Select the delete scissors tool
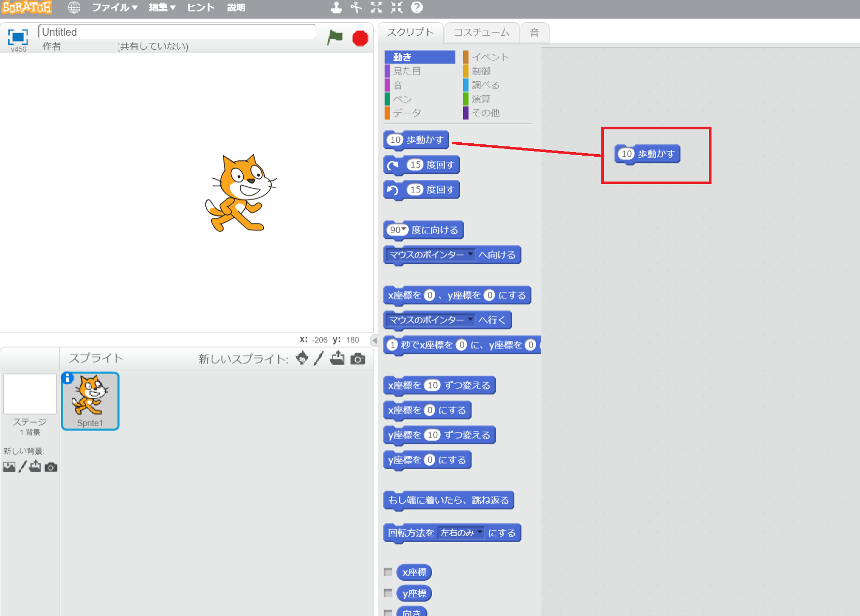The width and height of the screenshot is (860, 616). [357, 7]
